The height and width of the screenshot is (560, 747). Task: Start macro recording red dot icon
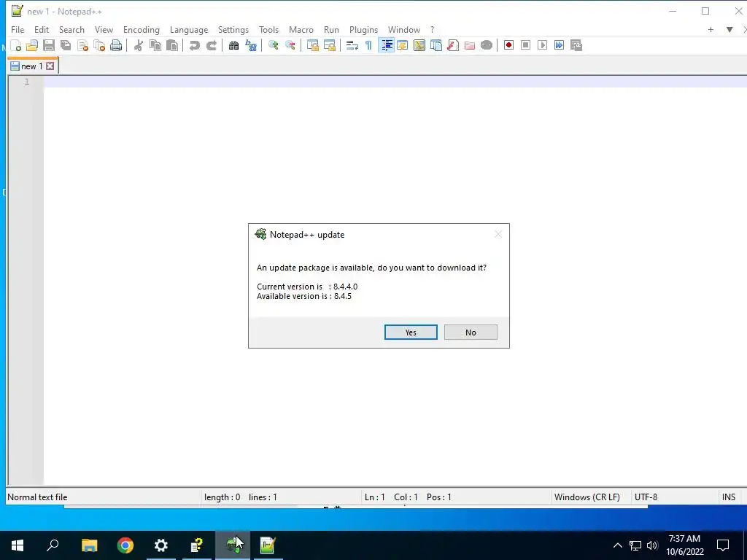(x=508, y=46)
